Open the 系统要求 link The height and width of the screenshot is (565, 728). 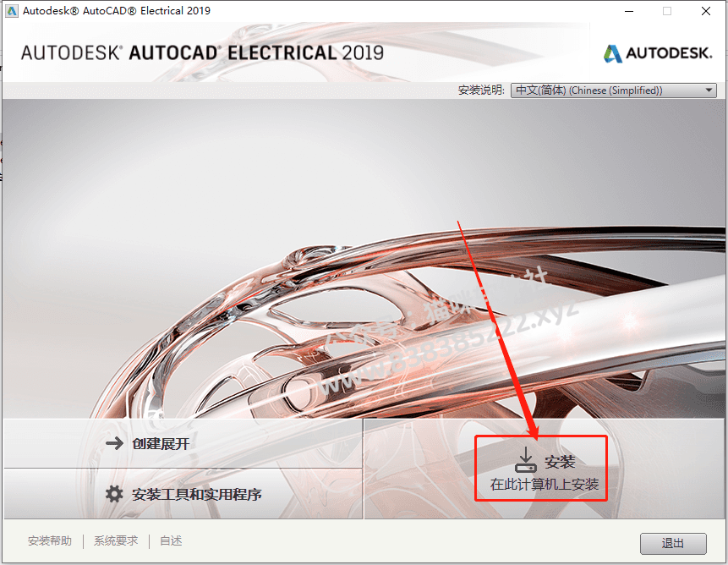click(116, 540)
